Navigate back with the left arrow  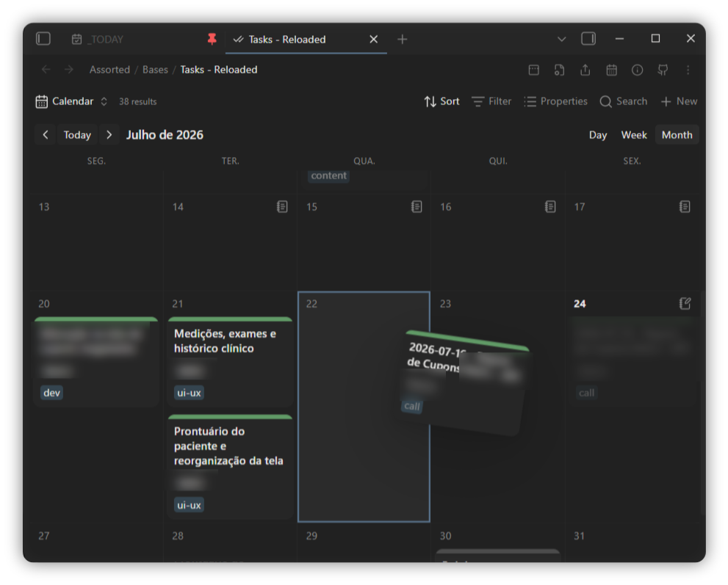point(46,70)
